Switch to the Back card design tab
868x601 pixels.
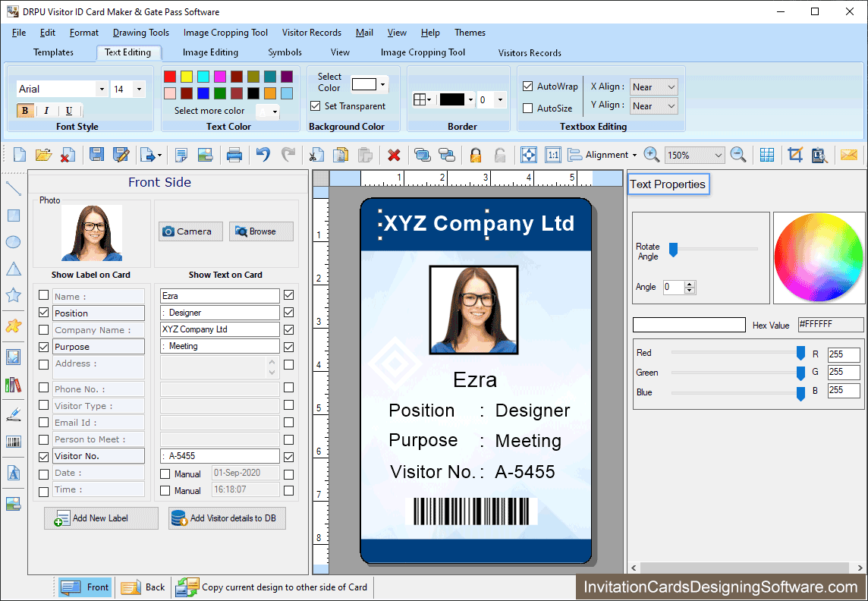coord(143,587)
